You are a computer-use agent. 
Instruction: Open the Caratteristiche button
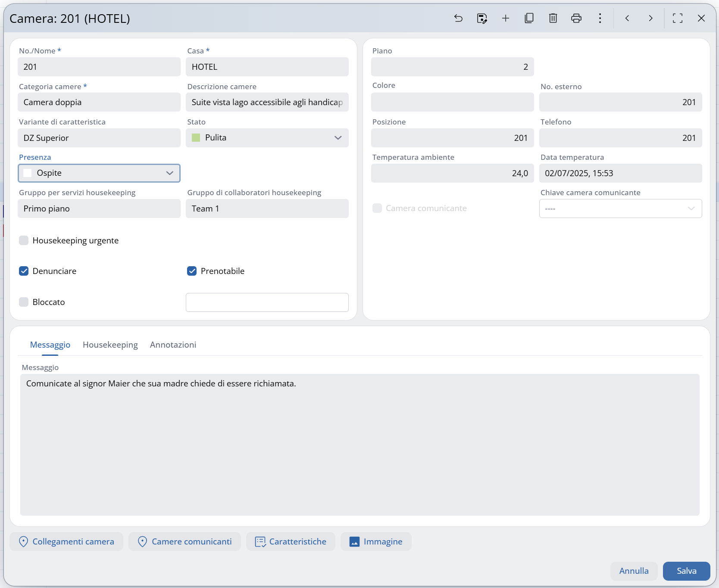[x=291, y=541]
